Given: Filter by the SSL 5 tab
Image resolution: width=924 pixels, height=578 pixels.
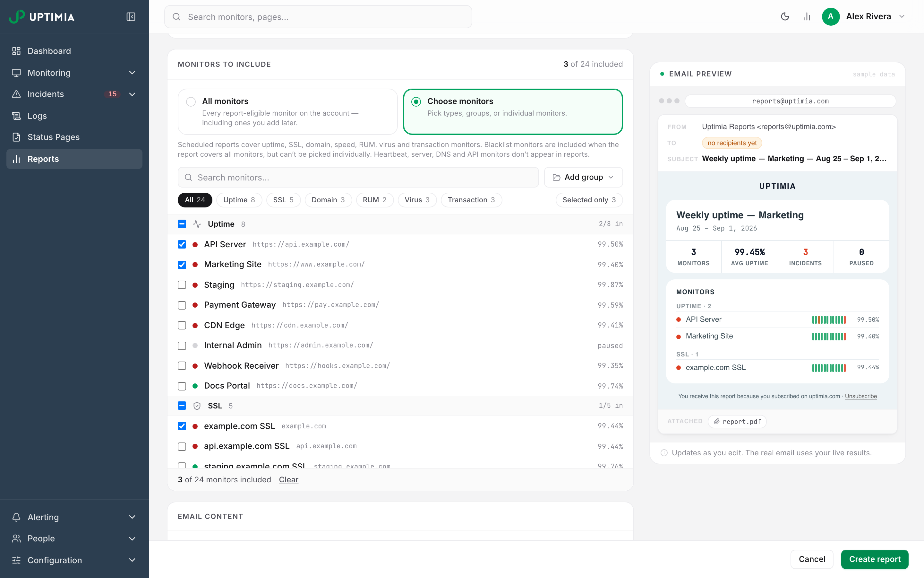Looking at the screenshot, I should point(283,200).
